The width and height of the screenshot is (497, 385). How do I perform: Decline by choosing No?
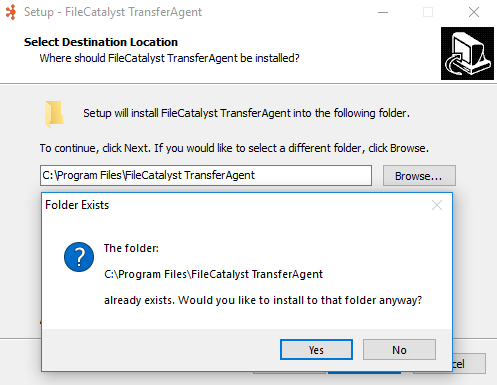click(399, 350)
